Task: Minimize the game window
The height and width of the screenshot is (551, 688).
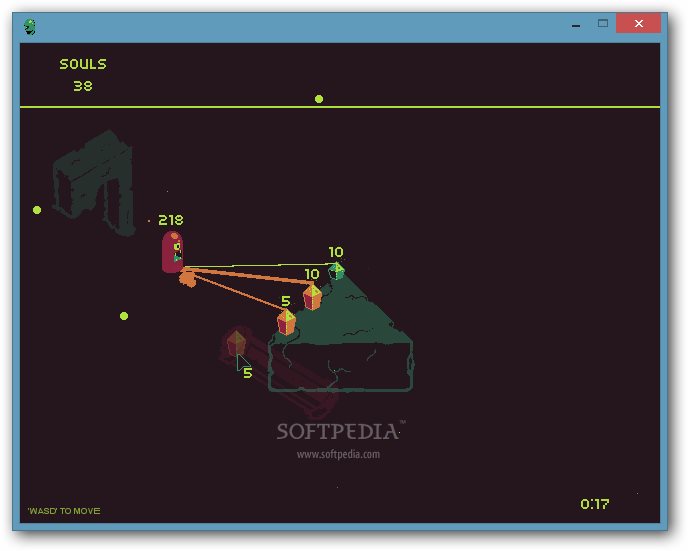Action: (576, 24)
